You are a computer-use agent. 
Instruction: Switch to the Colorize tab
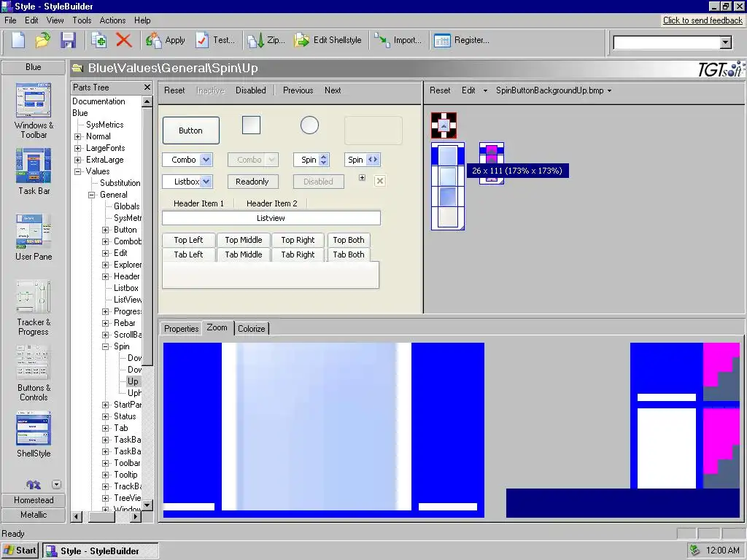point(252,329)
